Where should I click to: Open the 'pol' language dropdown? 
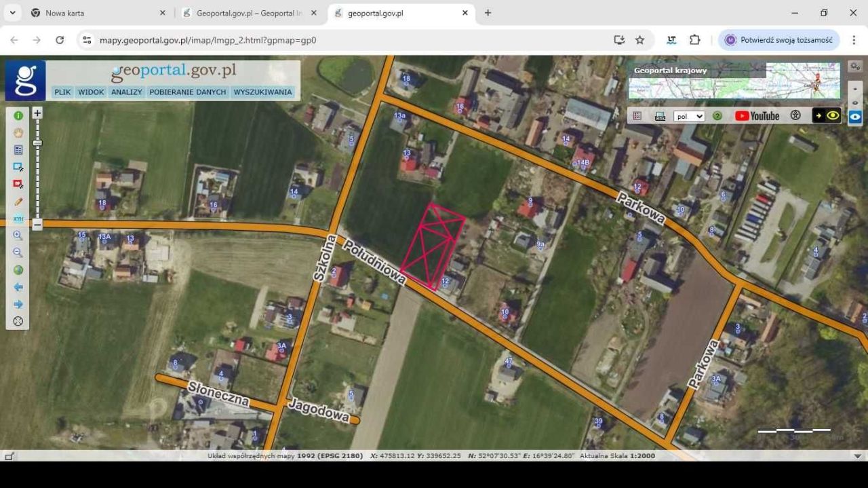[689, 116]
